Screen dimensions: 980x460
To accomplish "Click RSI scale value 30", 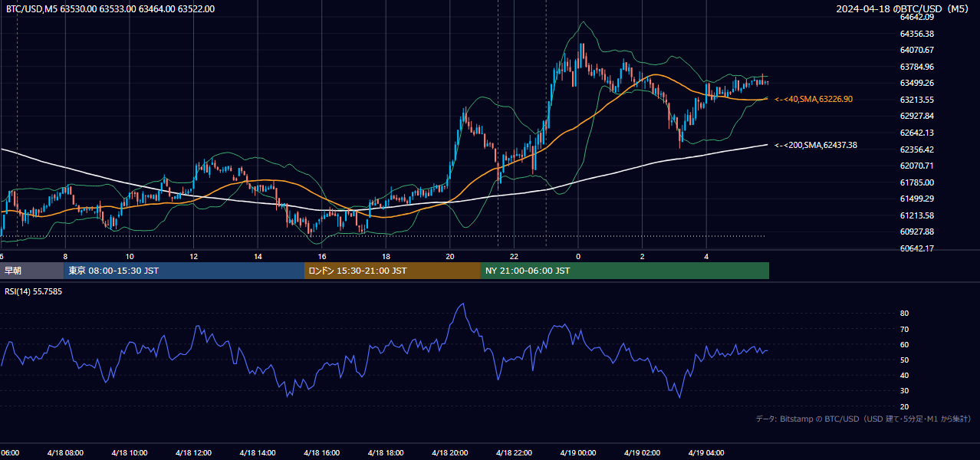I will point(904,391).
